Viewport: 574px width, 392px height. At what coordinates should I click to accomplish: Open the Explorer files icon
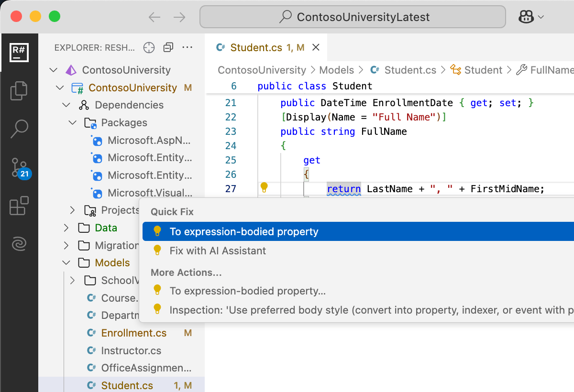19,90
